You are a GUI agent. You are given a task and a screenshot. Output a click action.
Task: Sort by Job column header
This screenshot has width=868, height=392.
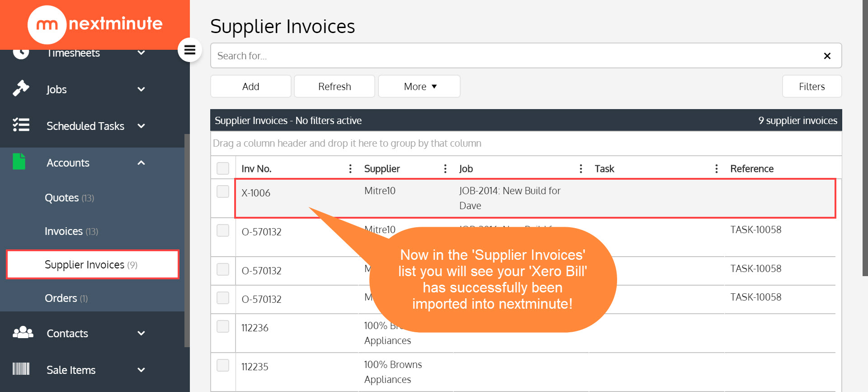466,169
